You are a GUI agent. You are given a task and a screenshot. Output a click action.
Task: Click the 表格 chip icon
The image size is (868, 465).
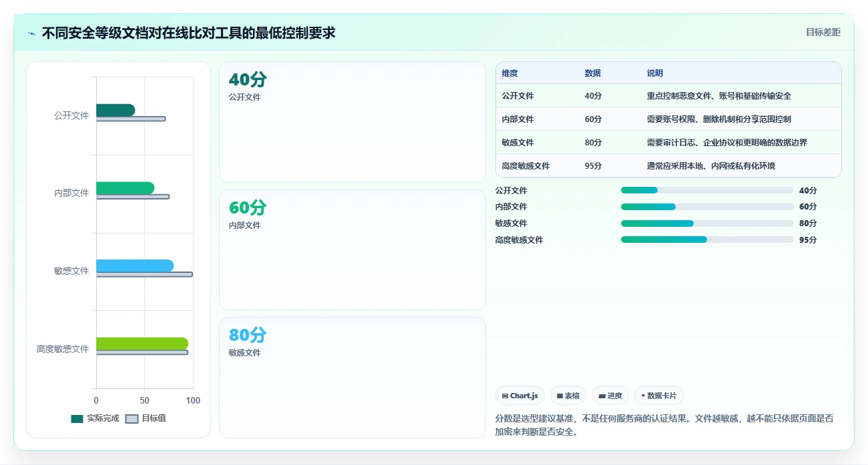(x=560, y=396)
